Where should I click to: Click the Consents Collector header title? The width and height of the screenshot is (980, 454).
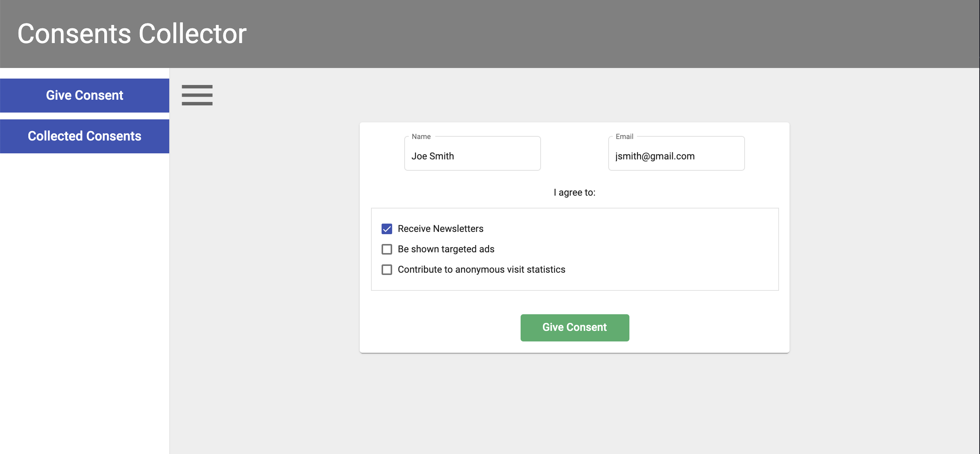click(x=132, y=34)
